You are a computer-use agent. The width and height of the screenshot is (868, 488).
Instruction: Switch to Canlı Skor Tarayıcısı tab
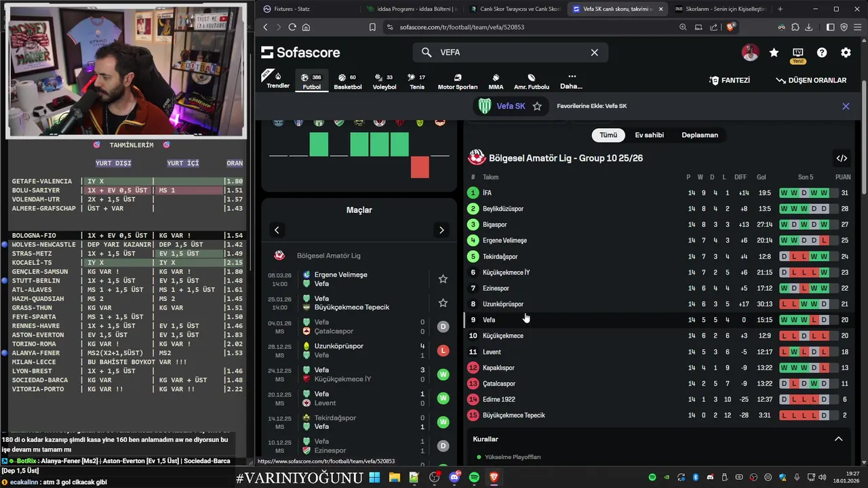(515, 9)
